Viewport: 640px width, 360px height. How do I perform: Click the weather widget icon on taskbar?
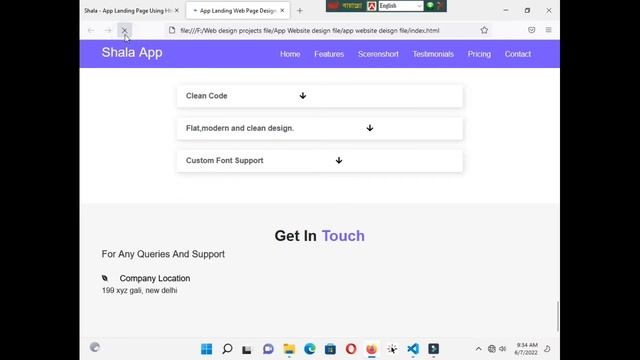[95, 347]
